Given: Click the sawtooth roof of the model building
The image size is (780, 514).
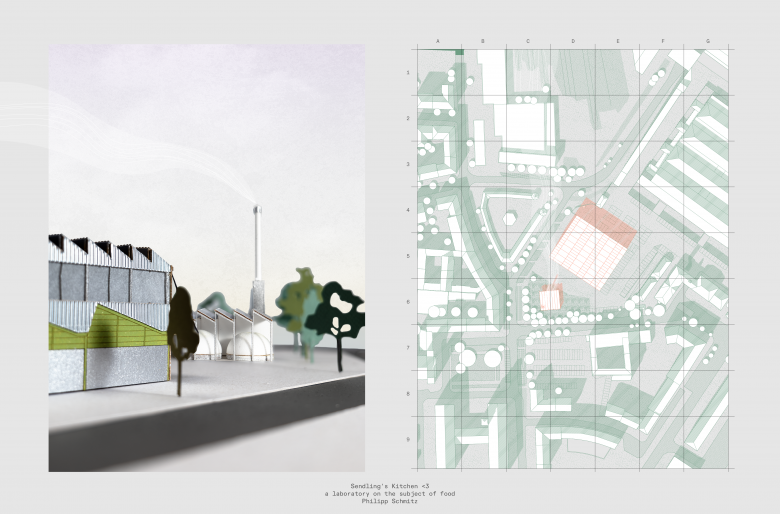Looking at the screenshot, I should click(105, 250).
